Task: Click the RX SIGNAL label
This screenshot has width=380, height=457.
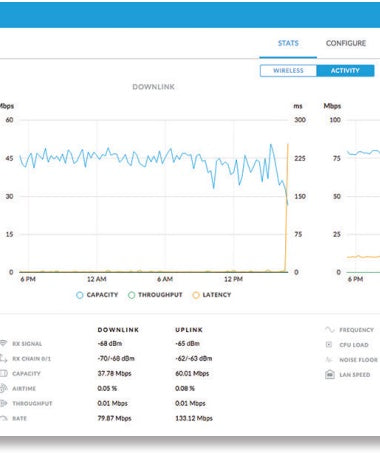Action: click(27, 344)
